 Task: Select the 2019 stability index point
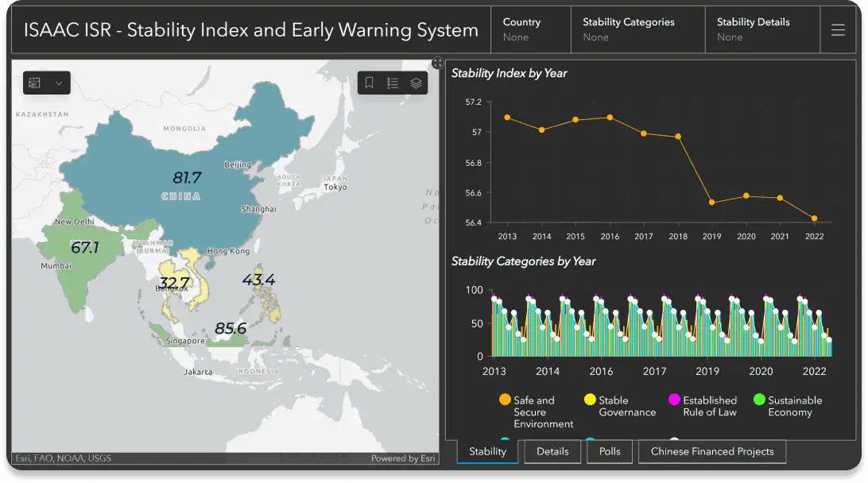pyautogui.click(x=712, y=203)
